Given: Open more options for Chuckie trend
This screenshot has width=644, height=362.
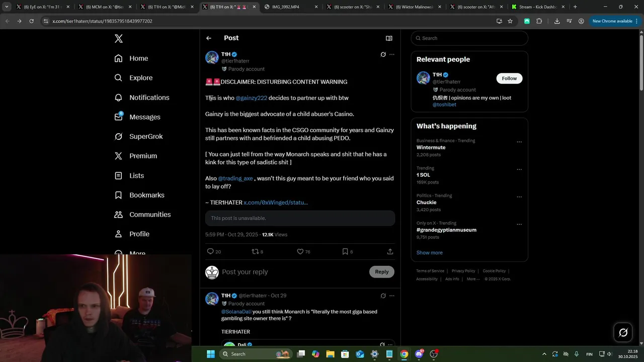Looking at the screenshot, I should pyautogui.click(x=519, y=197).
